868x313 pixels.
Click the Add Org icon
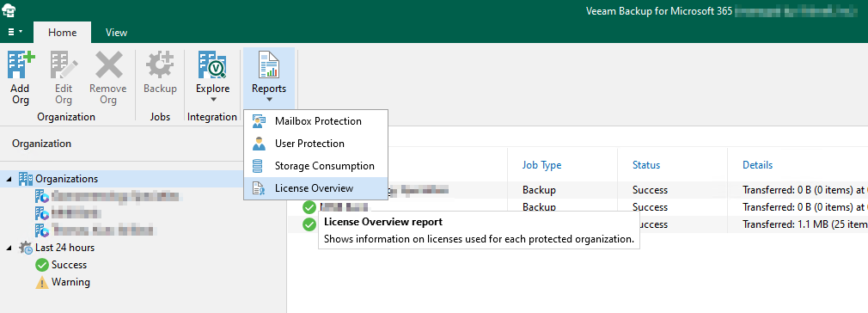point(20,64)
